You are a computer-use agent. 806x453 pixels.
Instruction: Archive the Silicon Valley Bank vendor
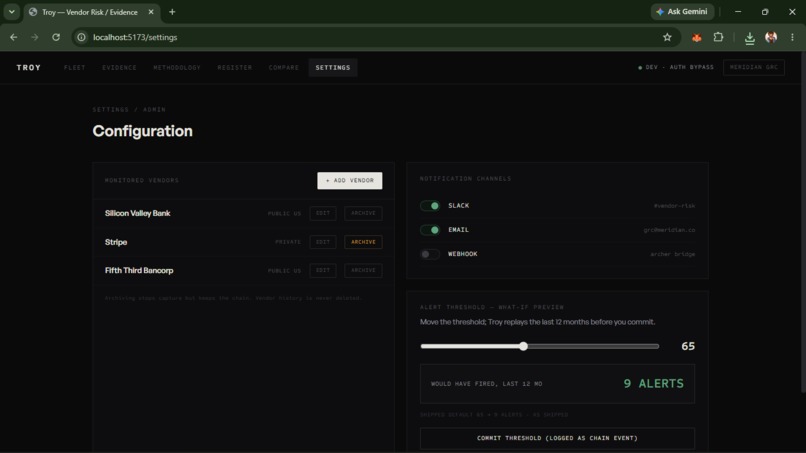(x=363, y=213)
